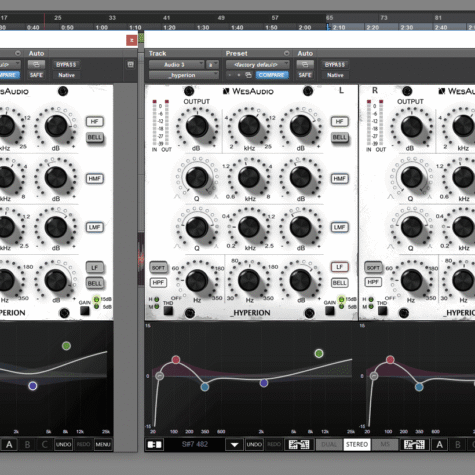Viewport: 475px width, 475px height.
Task: Select the blue LMF node in the L channel graph
Action: [x=205, y=387]
